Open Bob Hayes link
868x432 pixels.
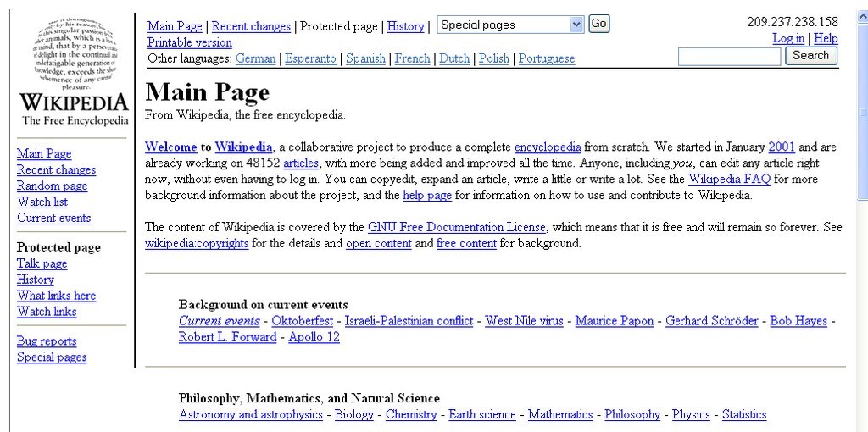[798, 321]
